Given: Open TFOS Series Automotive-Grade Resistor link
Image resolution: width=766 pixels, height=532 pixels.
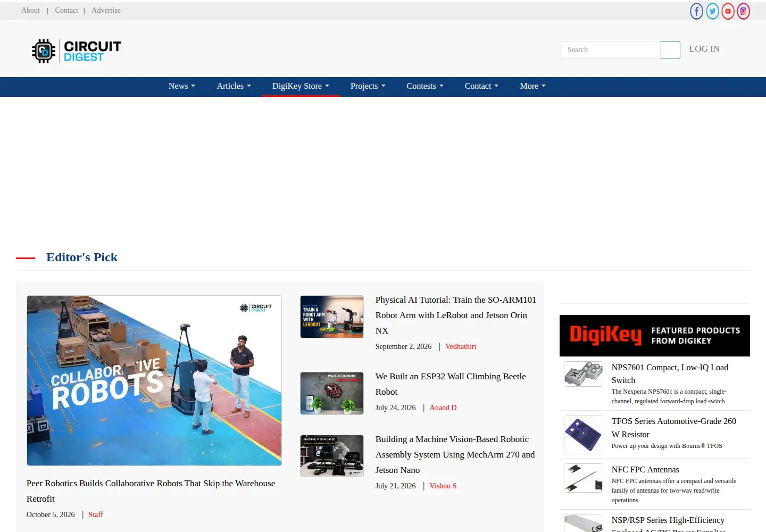Looking at the screenshot, I should click(x=674, y=428).
